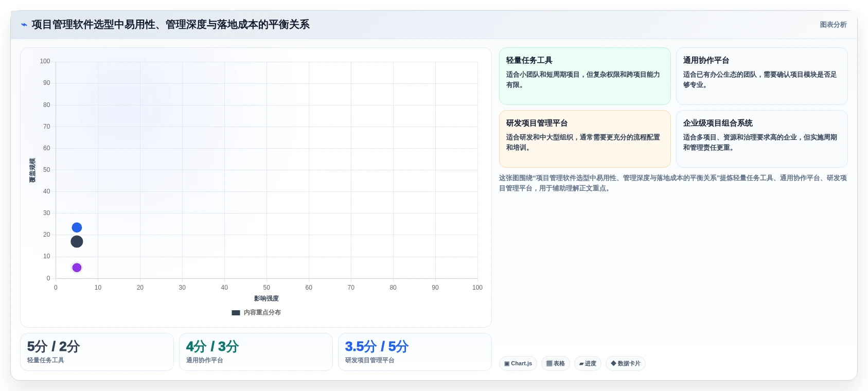Click the 内容重点分布 legend label
Image resolution: width=868 pixels, height=391 pixels.
point(262,312)
